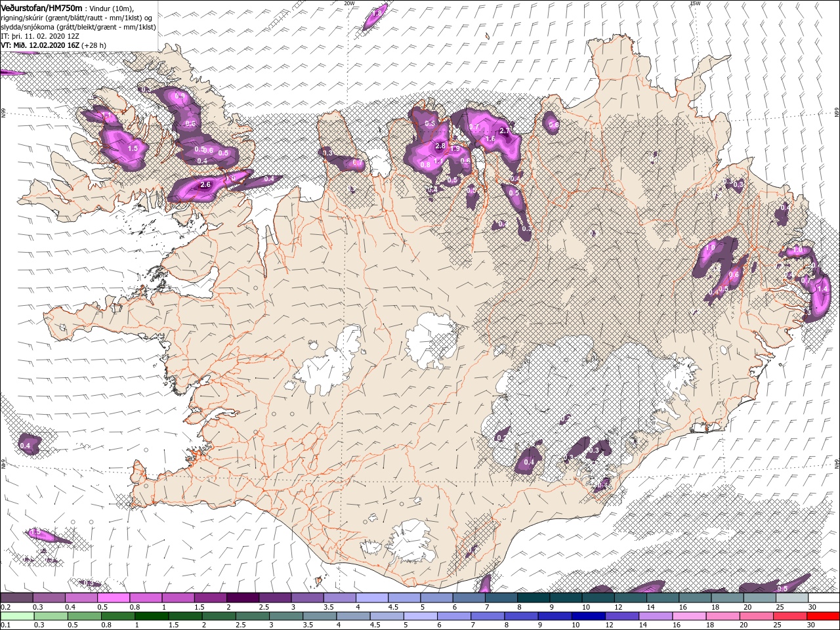840x630 pixels.
Task: Select the 0.3 swatch in the purple legend row
Action: point(49,598)
